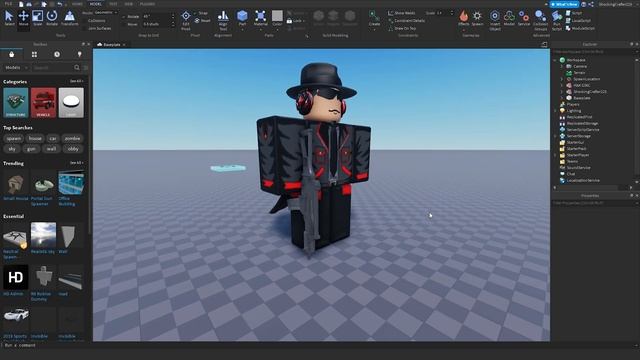Expand the Camera node in Explorer
The image size is (640, 360).
tap(562, 67)
